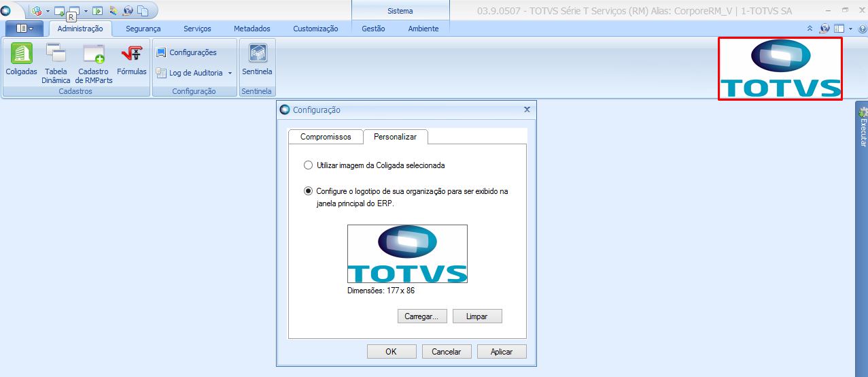Click the Cancelar button
Screen dimensions: 868x377
447,352
